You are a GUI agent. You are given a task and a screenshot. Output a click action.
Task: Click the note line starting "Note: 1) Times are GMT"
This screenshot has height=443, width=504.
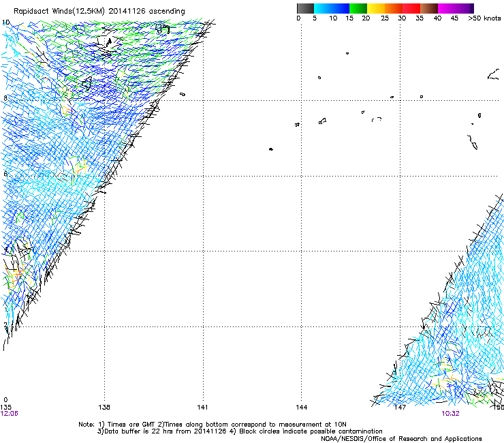tap(212, 425)
